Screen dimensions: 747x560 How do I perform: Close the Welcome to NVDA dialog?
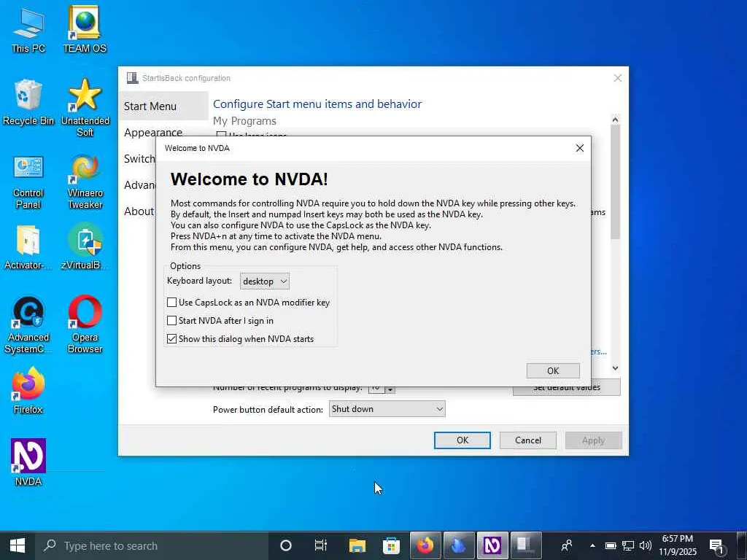[x=580, y=148]
